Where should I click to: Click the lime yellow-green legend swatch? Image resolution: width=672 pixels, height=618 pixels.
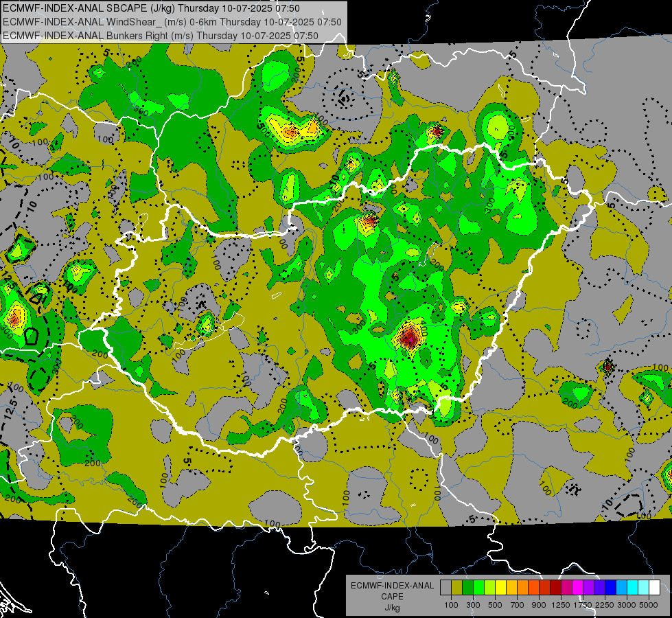click(490, 587)
